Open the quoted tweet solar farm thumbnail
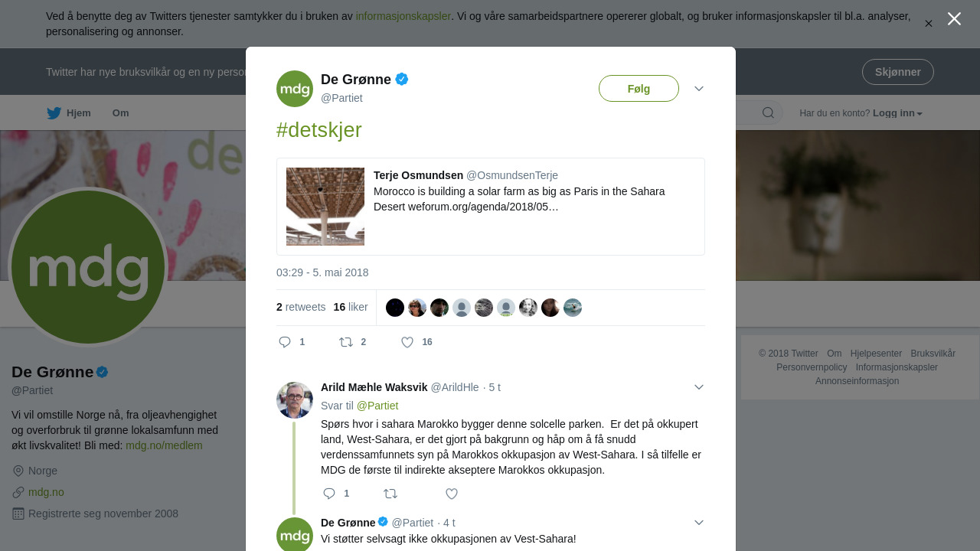980x551 pixels. coord(325,207)
